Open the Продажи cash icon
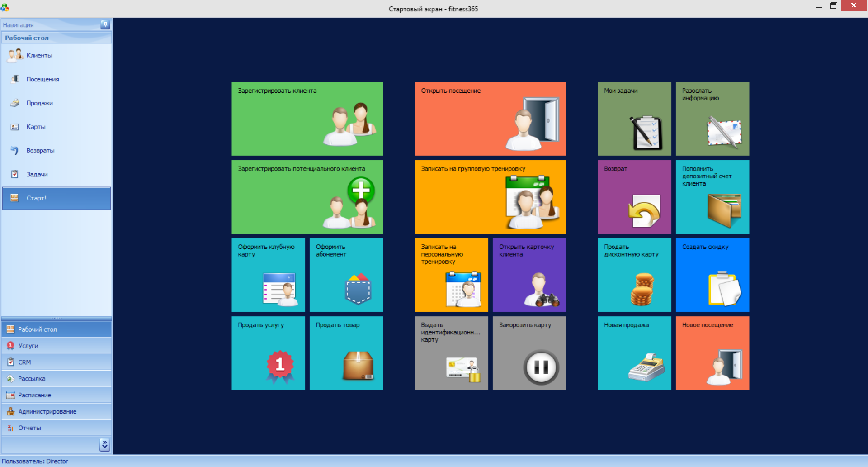 [x=15, y=103]
